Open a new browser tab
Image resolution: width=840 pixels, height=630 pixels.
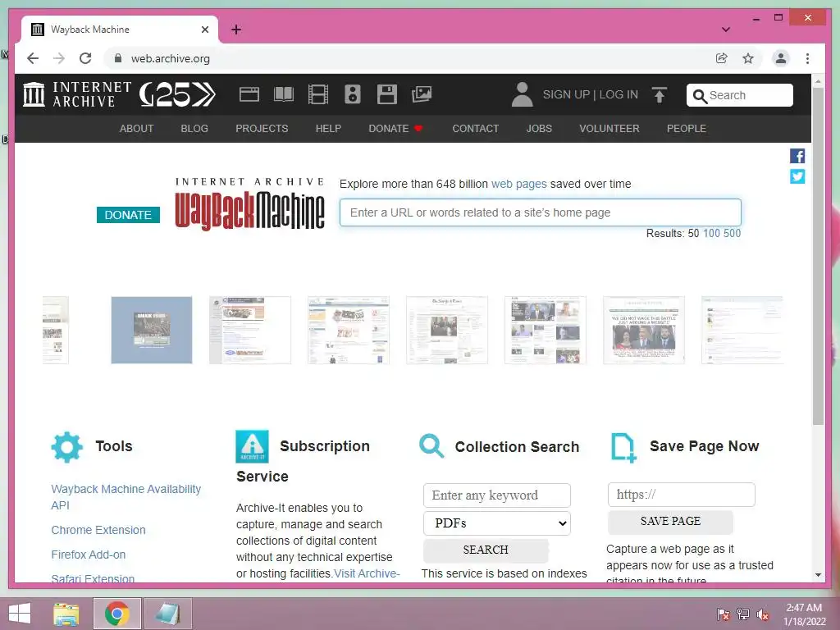236,30
